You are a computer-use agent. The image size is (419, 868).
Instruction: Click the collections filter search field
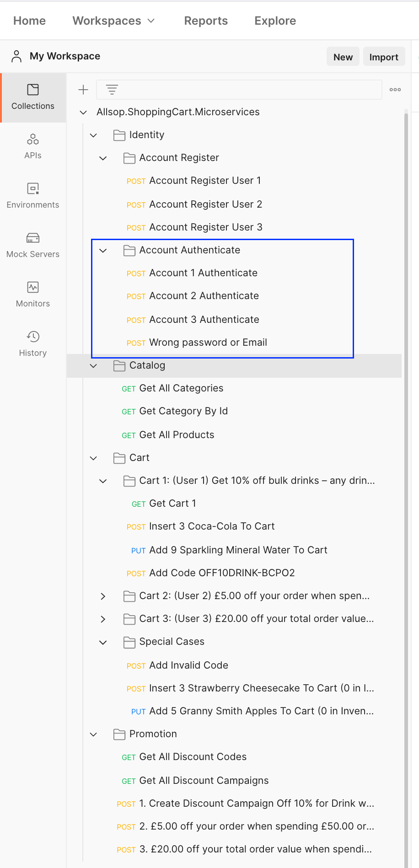239,90
